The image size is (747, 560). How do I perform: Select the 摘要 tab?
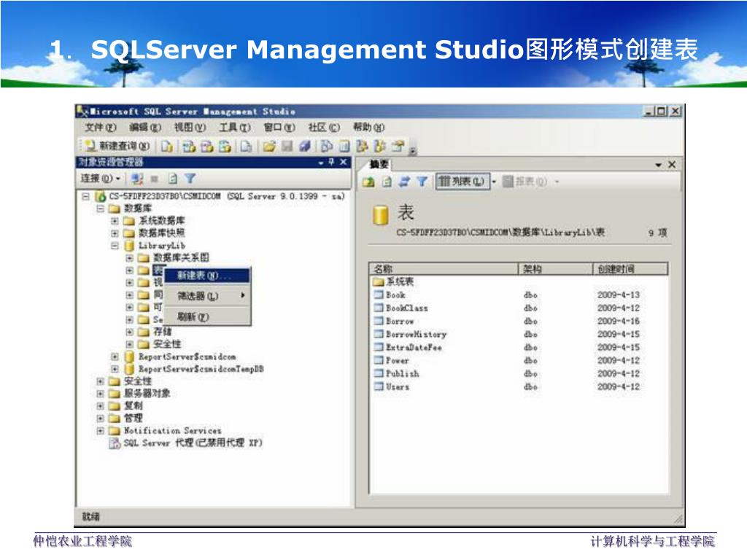(x=379, y=165)
